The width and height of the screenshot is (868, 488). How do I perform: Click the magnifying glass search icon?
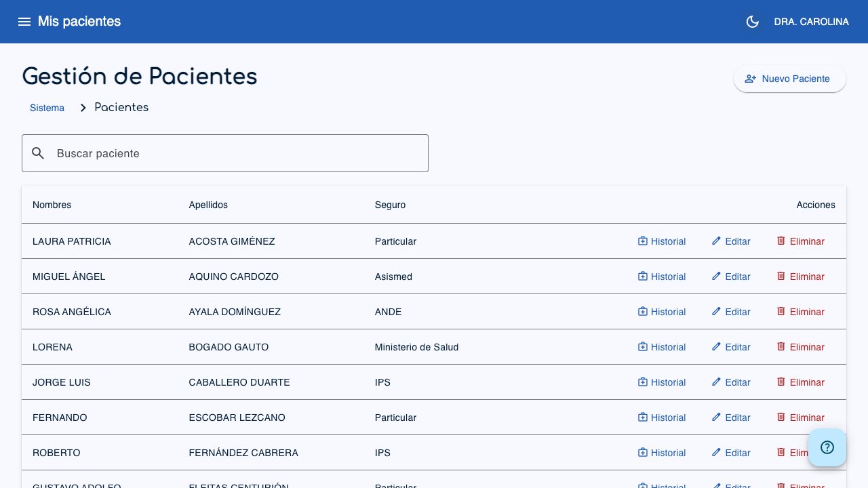[x=39, y=153]
